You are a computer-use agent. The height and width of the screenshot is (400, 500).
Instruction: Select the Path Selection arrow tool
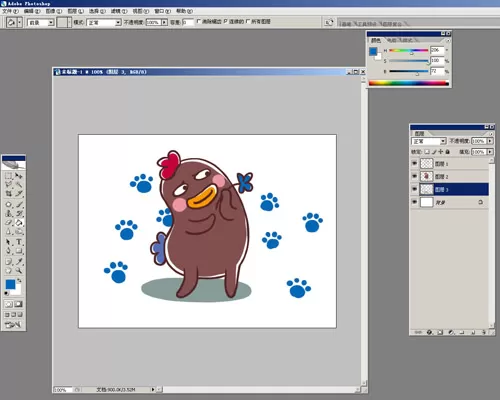[x=9, y=242]
